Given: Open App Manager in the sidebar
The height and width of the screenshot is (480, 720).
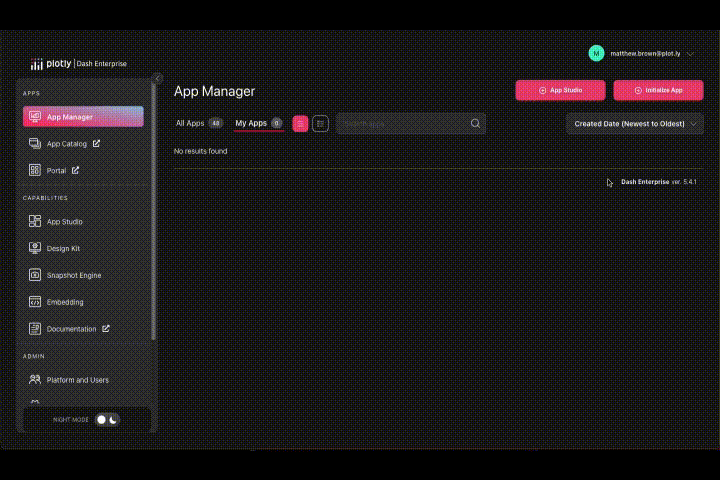Looking at the screenshot, I should (83, 117).
